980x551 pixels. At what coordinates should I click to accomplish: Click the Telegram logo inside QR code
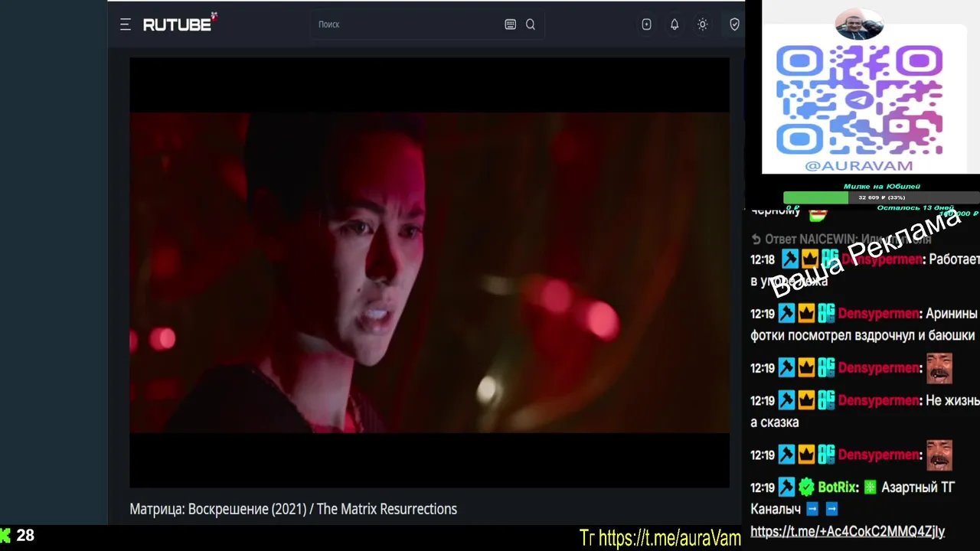859,100
